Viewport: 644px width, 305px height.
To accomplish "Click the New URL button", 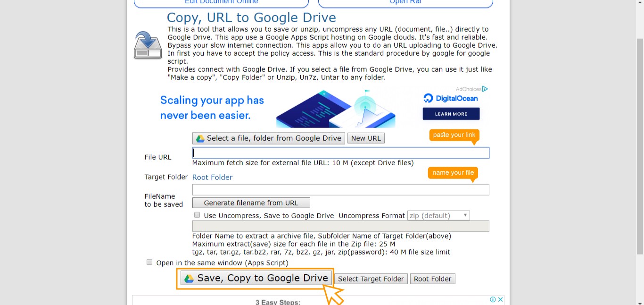I will click(366, 138).
